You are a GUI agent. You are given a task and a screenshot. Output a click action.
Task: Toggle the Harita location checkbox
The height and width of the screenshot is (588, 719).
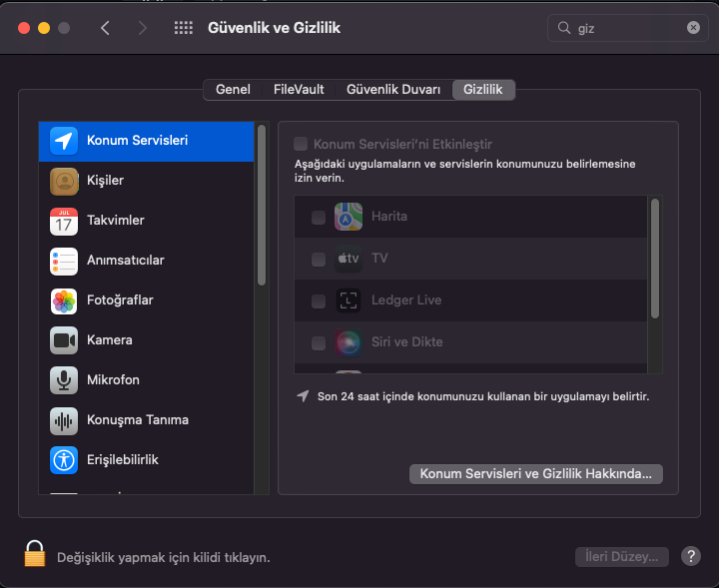coord(319,217)
